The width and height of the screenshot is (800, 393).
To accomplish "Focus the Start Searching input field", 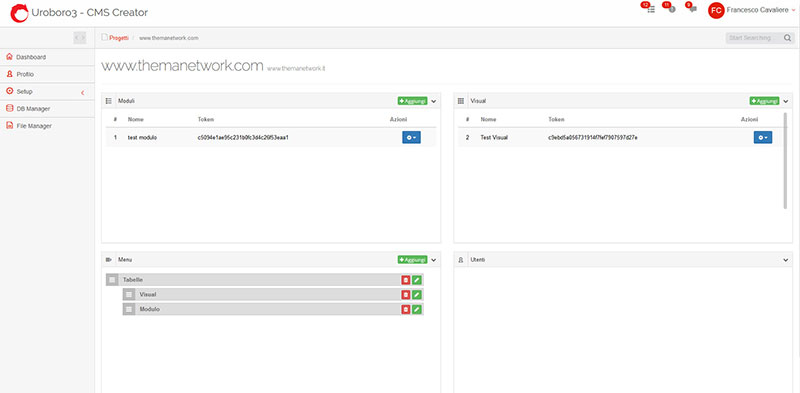I will tap(754, 38).
